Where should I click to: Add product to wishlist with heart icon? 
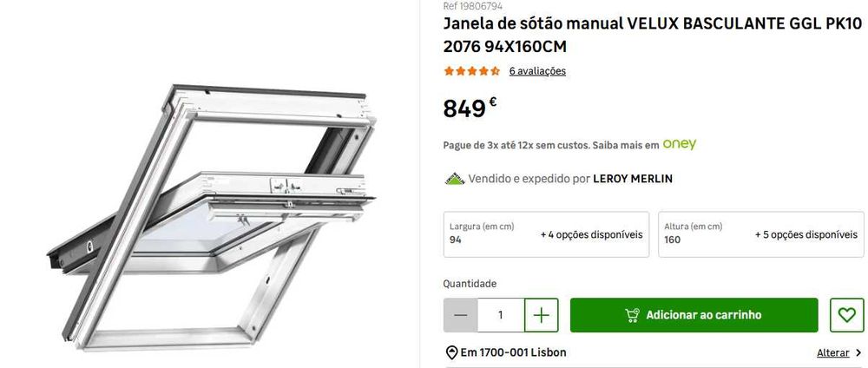pyautogui.click(x=846, y=315)
